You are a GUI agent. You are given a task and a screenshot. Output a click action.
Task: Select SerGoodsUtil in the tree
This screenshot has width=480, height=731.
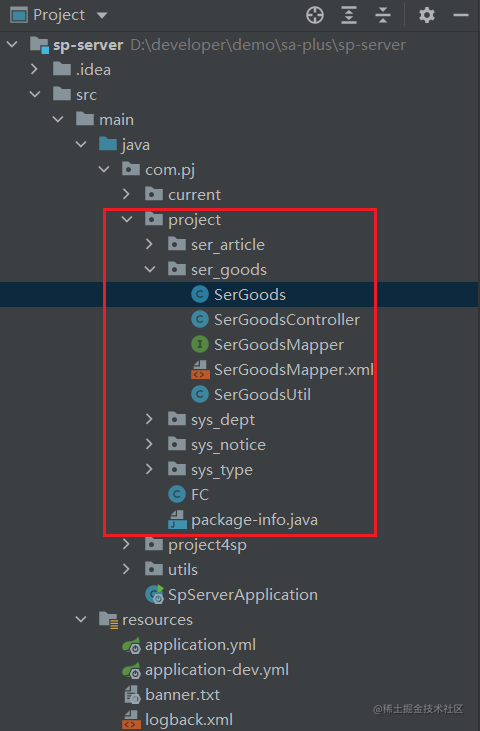[262, 395]
